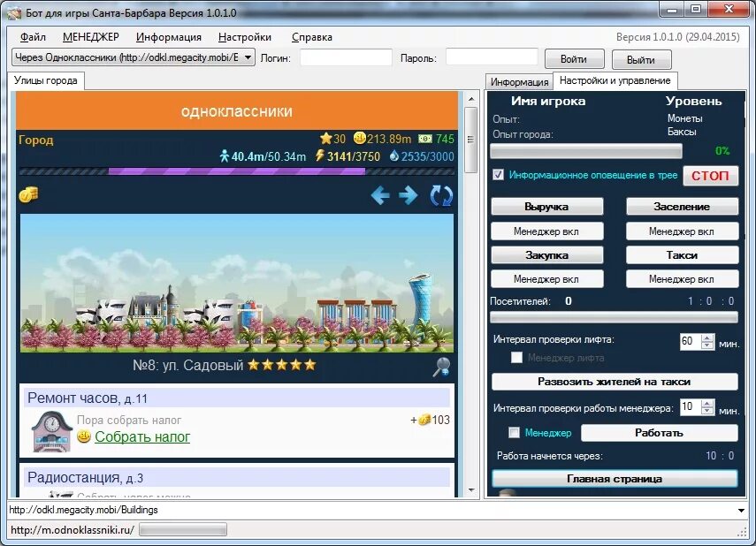
Task: Follow the Собрать налог link
Action: (142, 436)
